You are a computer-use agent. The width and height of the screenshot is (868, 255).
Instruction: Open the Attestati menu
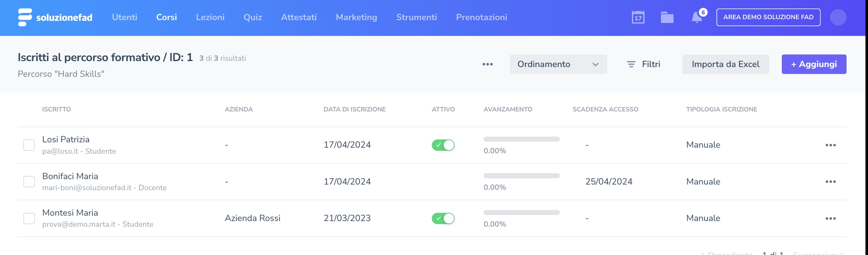click(299, 17)
